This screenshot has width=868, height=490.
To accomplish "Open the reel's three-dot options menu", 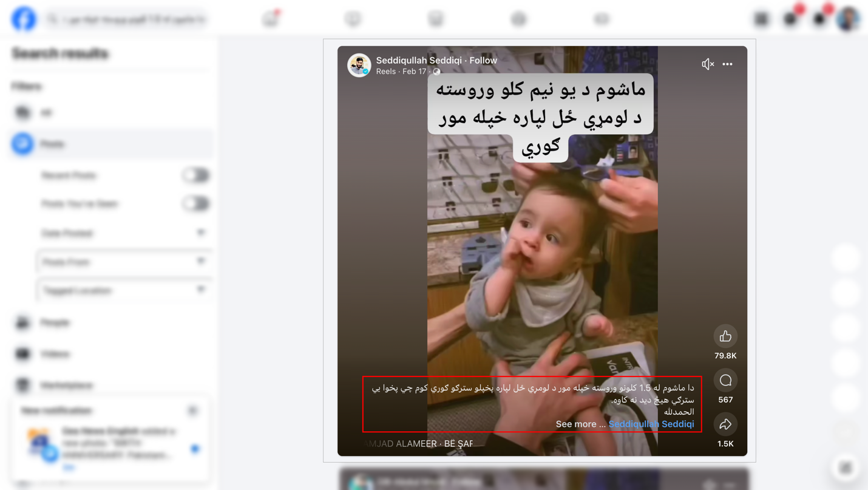I will point(727,64).
